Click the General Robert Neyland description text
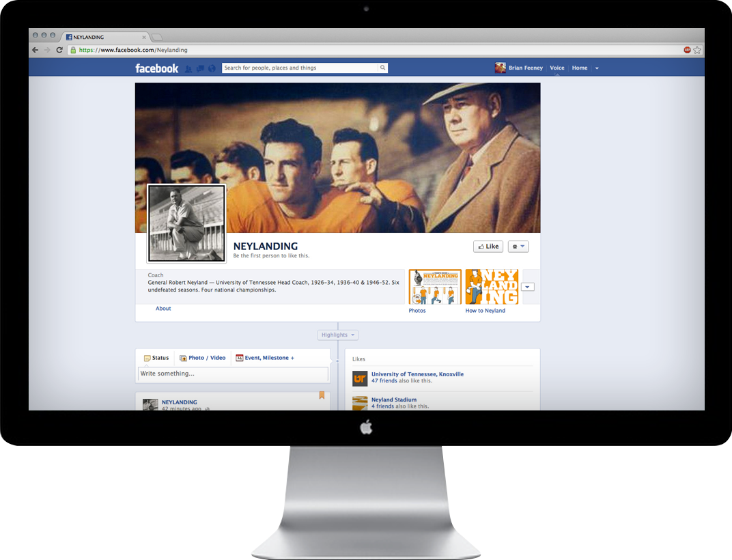Image resolution: width=732 pixels, height=560 pixels. pyautogui.click(x=274, y=286)
